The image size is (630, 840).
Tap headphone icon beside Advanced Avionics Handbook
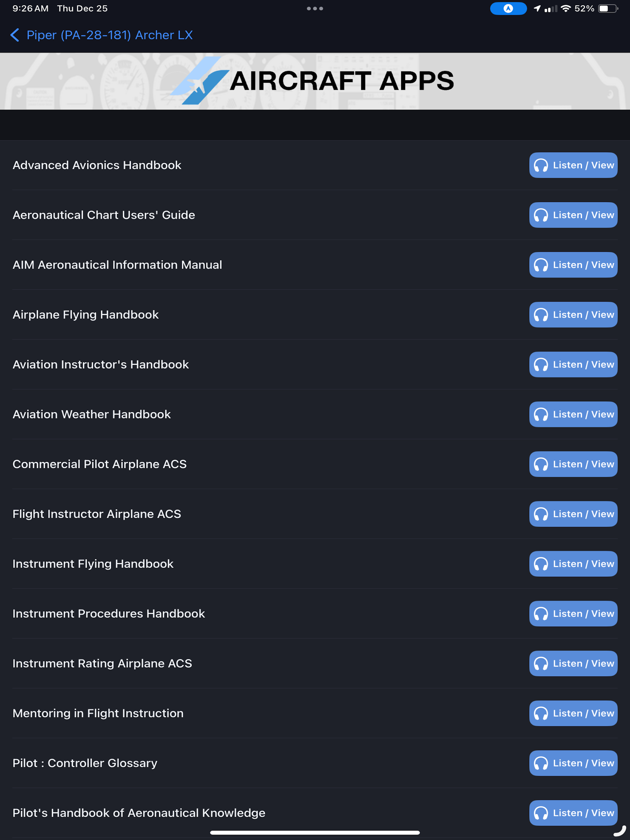coord(541,165)
